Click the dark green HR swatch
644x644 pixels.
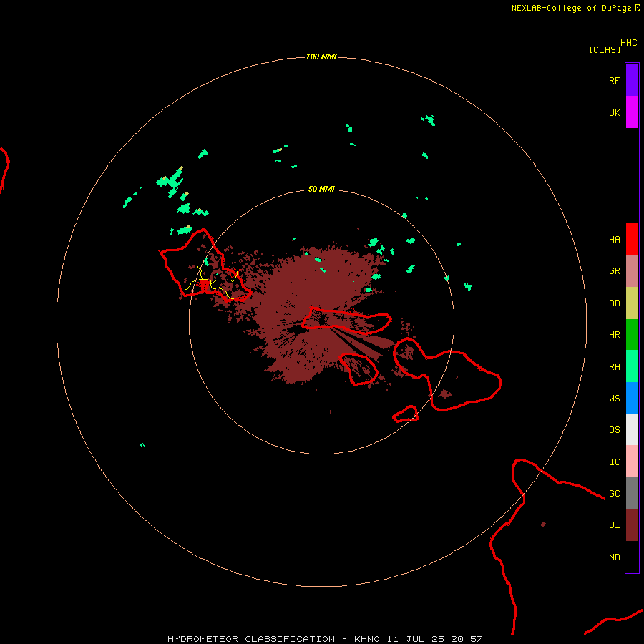[632, 335]
